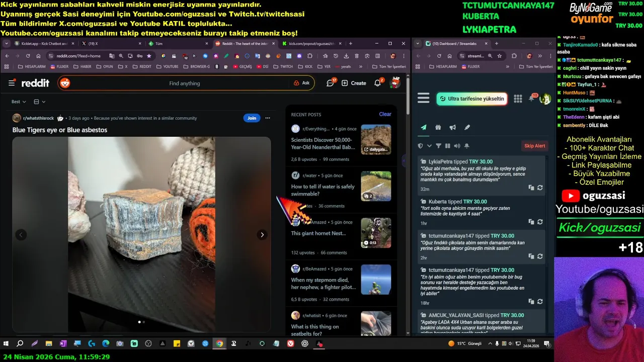The image size is (644, 362).
Task: Reload the Streamlabs page
Action: click(439, 56)
